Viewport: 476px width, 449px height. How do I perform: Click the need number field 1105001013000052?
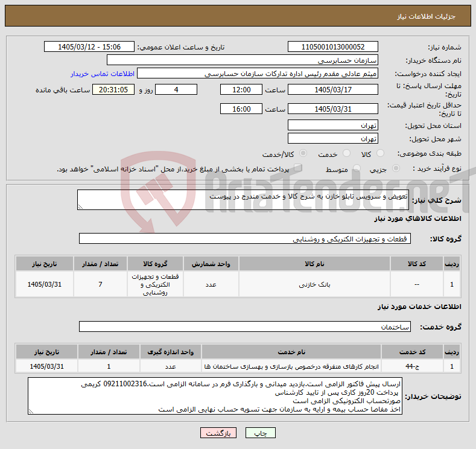(332, 46)
